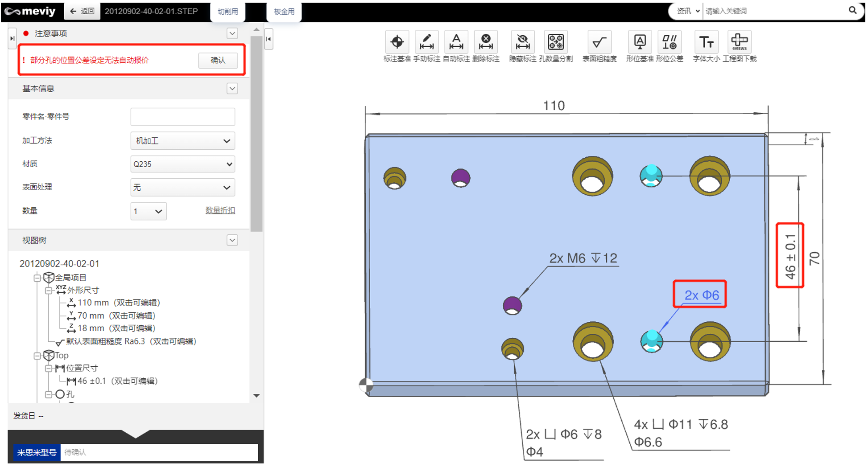Click the 删除标注 delete annotation icon

[x=486, y=42]
